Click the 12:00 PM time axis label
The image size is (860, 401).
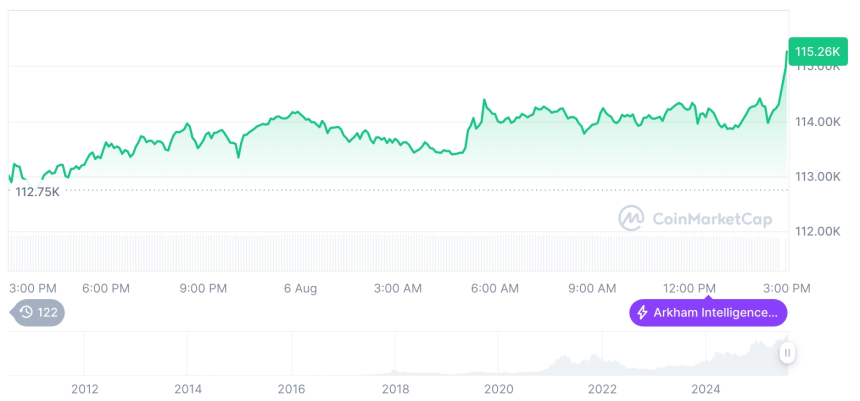coord(690,288)
